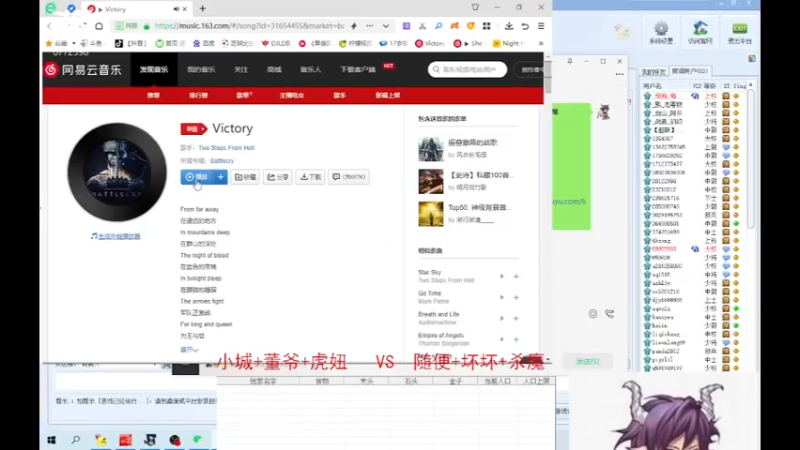Click the exit platform icon
800x450 pixels.
click(x=739, y=32)
